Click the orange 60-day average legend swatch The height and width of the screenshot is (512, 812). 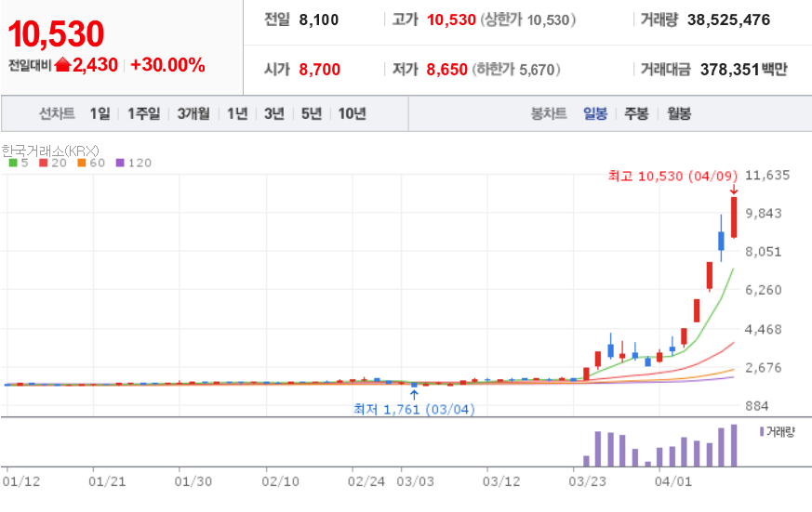(81, 163)
